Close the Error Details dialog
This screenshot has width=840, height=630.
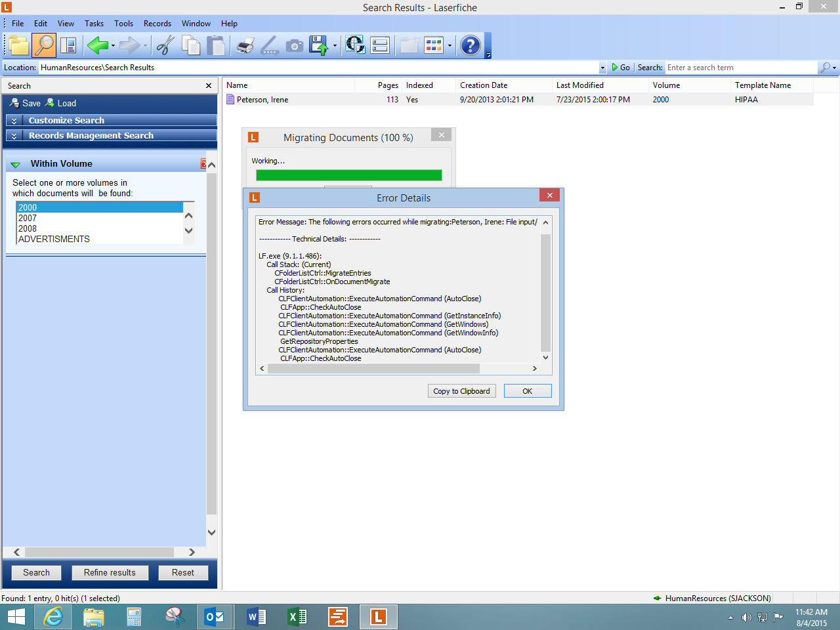point(549,196)
